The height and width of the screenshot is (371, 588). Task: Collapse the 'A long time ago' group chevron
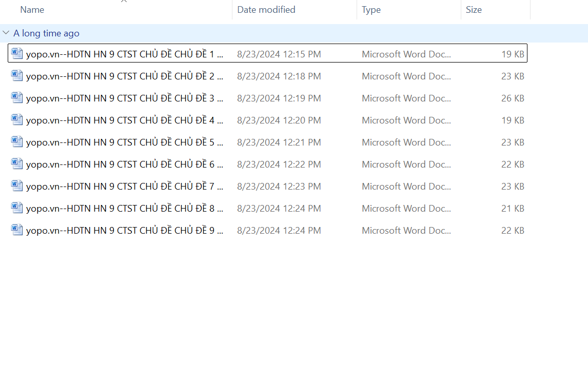point(6,33)
